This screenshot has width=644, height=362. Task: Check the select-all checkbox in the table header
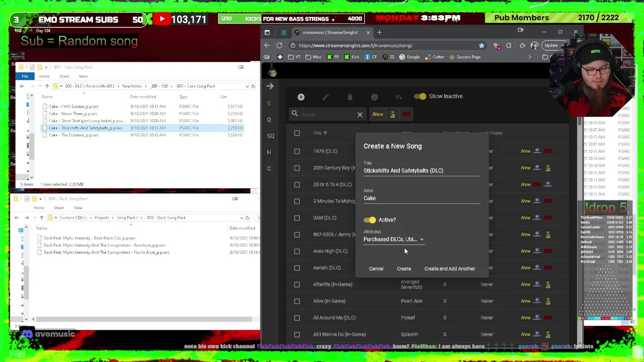[x=297, y=133]
